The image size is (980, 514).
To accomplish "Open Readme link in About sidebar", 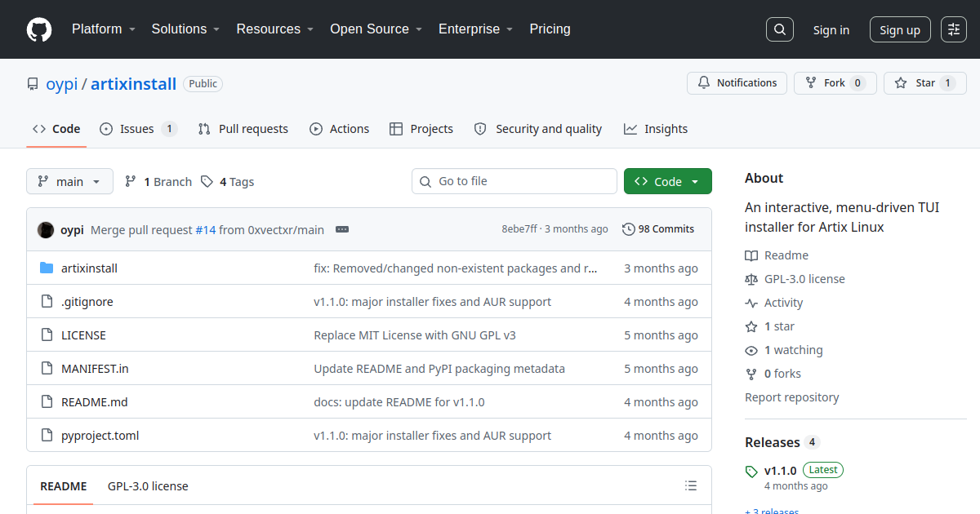I will click(777, 255).
